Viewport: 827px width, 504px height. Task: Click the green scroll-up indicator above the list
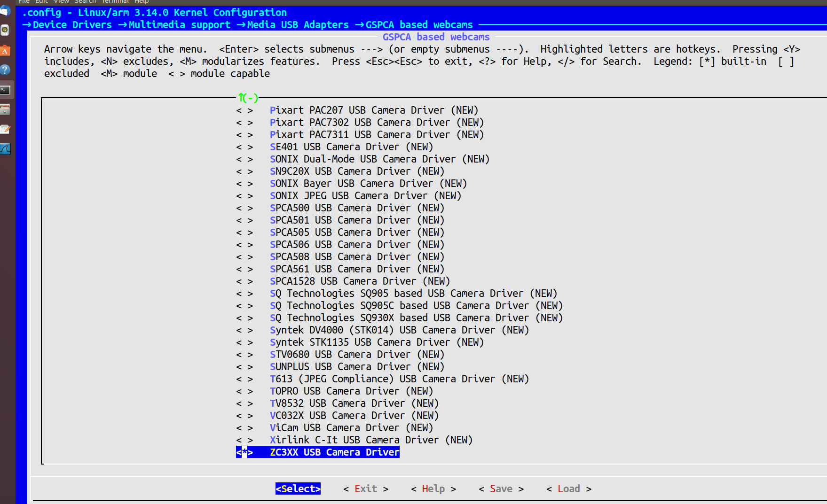pos(248,98)
